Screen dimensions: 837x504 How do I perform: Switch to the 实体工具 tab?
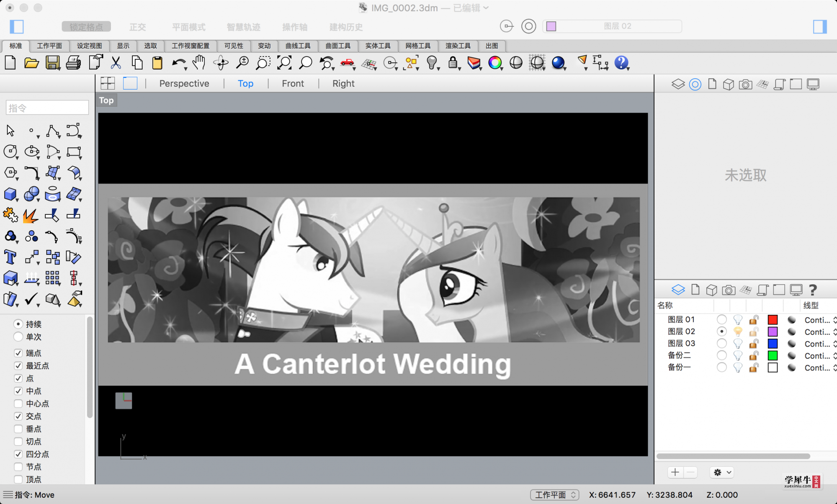(378, 46)
